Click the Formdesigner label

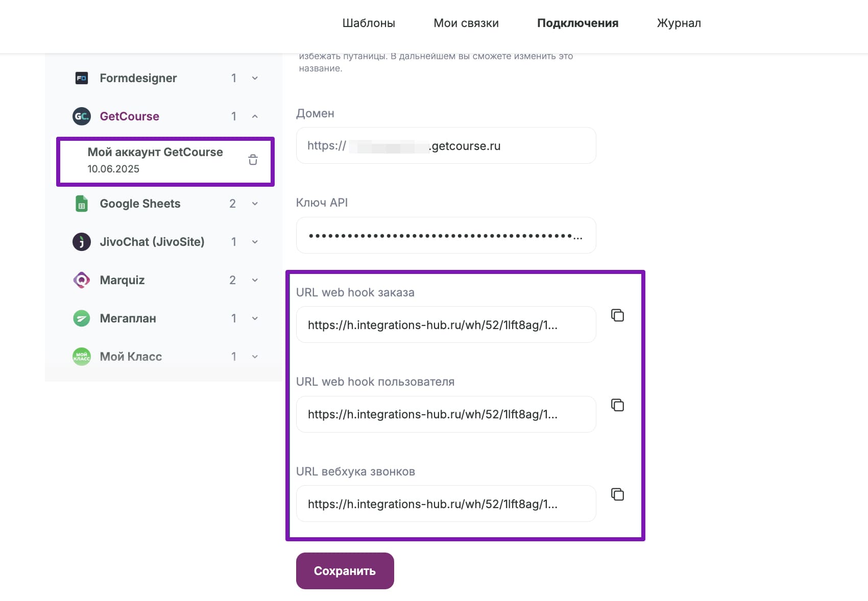(138, 78)
